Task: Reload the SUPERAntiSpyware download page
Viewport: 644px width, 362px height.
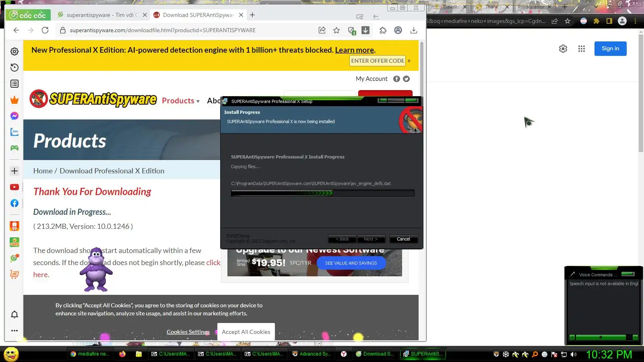Action: coord(45,30)
